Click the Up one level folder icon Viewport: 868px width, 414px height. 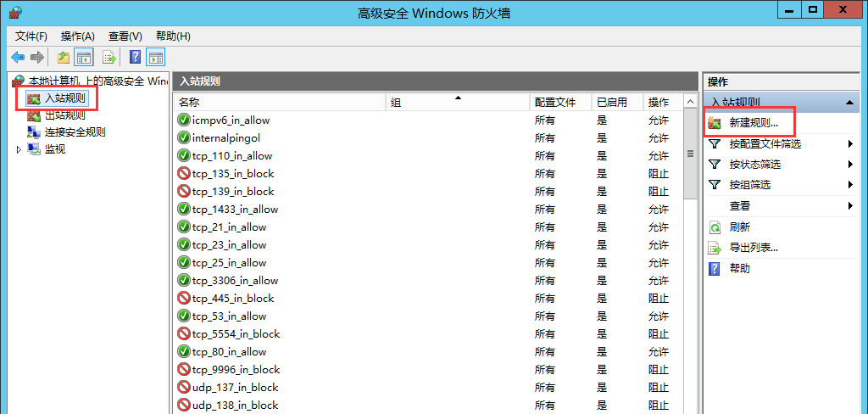tap(64, 57)
